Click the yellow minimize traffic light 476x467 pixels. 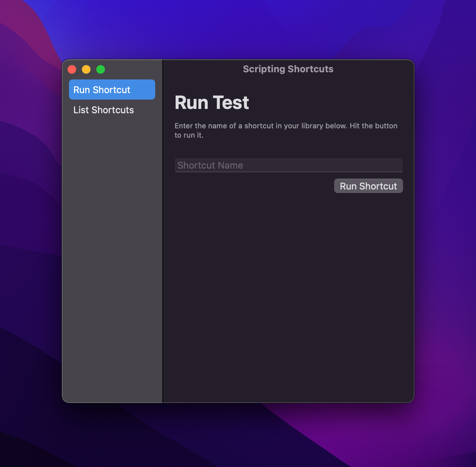tap(86, 69)
